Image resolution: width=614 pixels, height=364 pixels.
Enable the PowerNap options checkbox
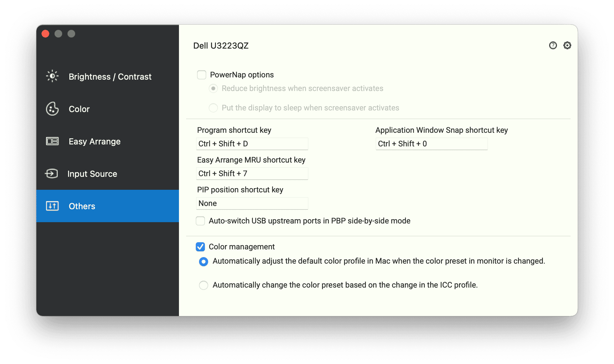(202, 75)
